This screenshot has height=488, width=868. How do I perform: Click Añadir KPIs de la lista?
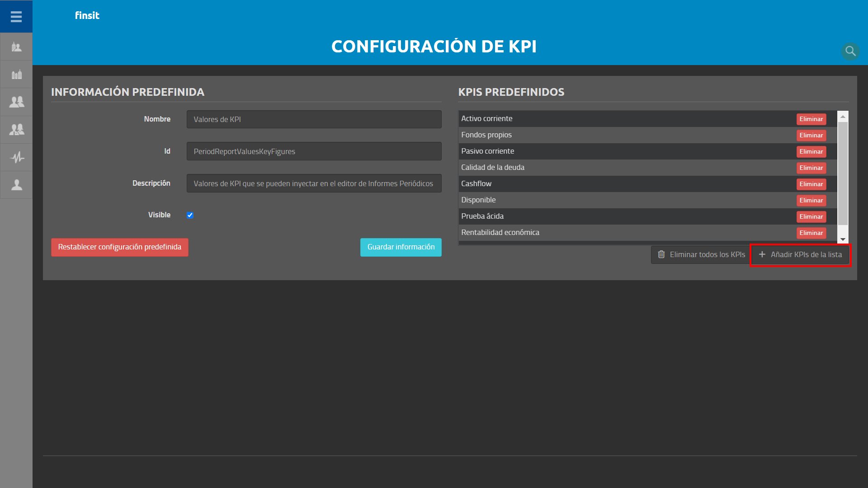(x=800, y=255)
